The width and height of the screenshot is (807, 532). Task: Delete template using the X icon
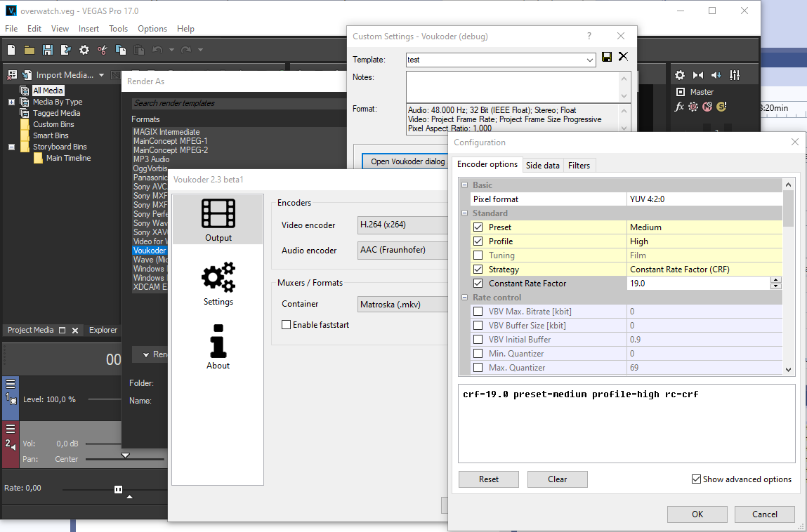tap(623, 57)
